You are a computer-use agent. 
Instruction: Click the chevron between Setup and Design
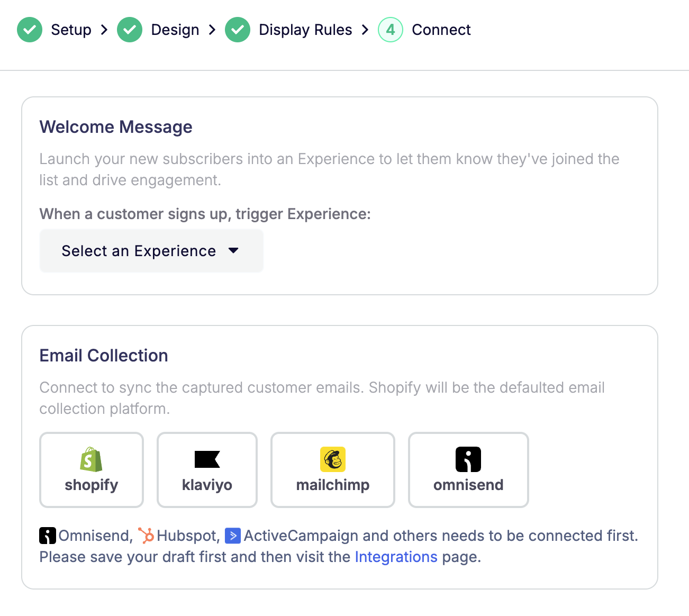104,30
